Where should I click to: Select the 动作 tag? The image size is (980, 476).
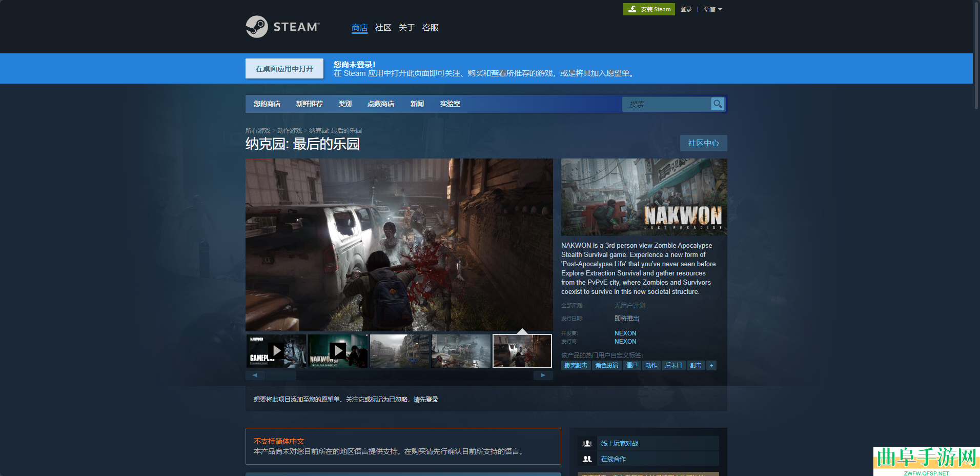(651, 365)
